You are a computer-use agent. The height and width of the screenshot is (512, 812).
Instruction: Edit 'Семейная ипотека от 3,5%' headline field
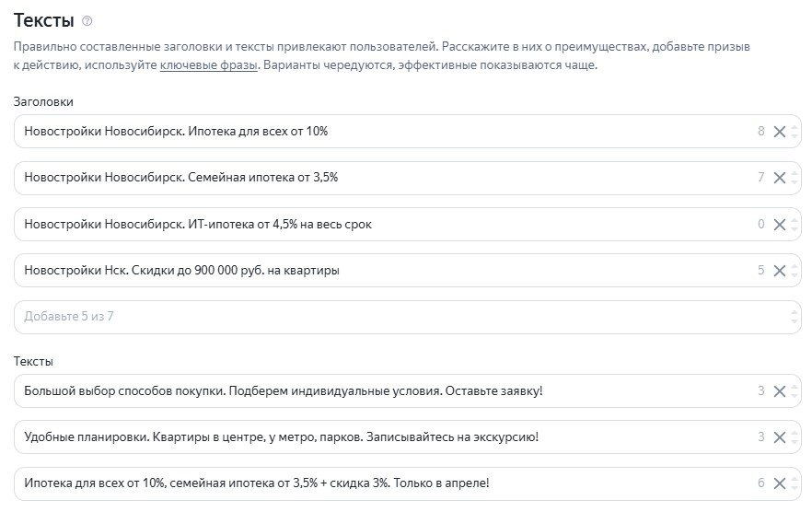pyautogui.click(x=407, y=178)
